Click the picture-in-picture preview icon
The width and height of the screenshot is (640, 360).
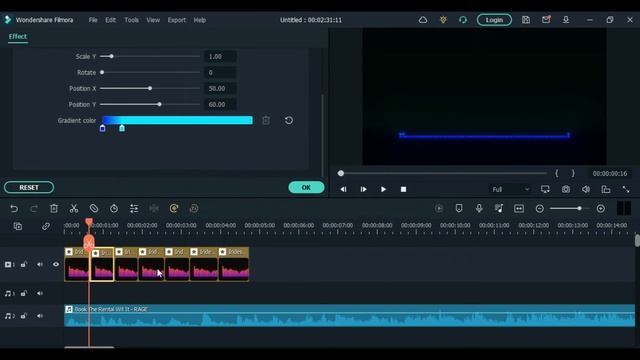pos(606,189)
